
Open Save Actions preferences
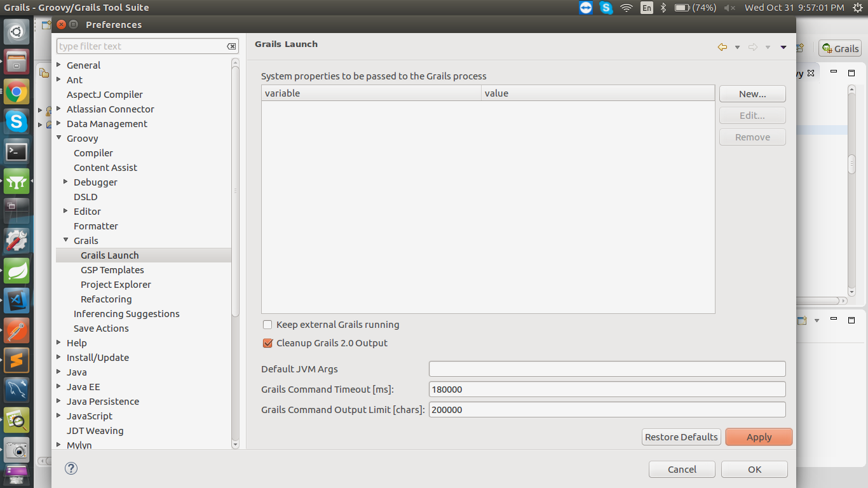point(101,329)
